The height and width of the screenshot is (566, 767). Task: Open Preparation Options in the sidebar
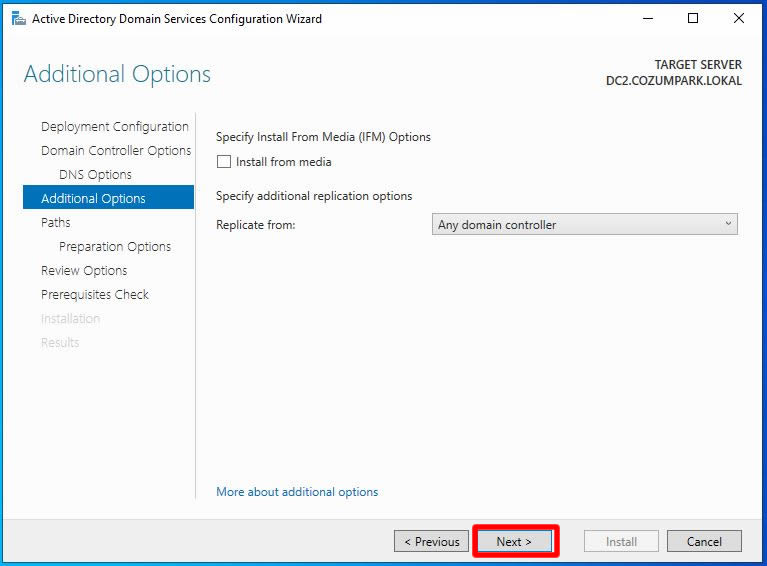(x=114, y=247)
